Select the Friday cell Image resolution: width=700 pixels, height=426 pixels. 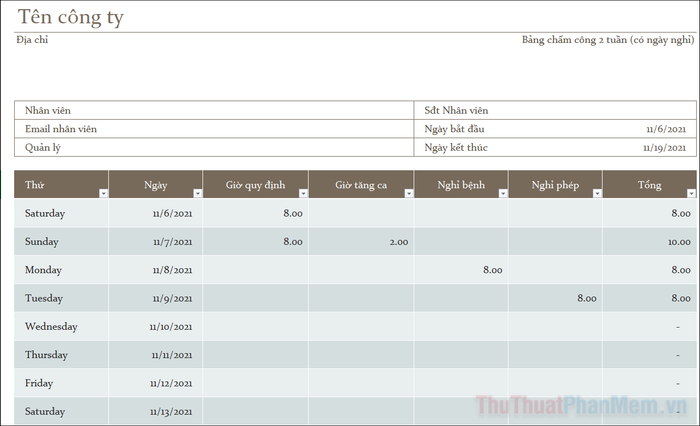(x=61, y=383)
